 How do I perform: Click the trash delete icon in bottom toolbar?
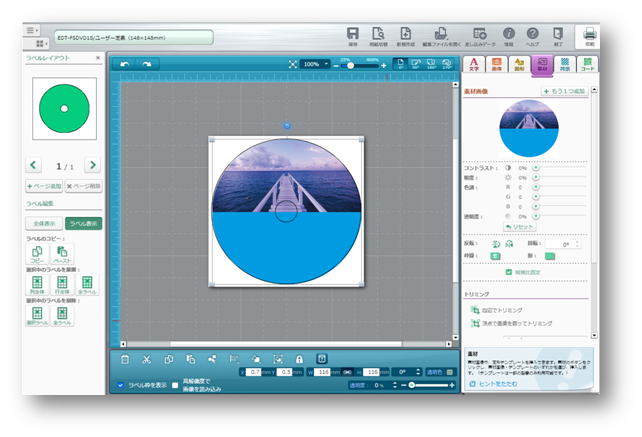pyautogui.click(x=125, y=359)
